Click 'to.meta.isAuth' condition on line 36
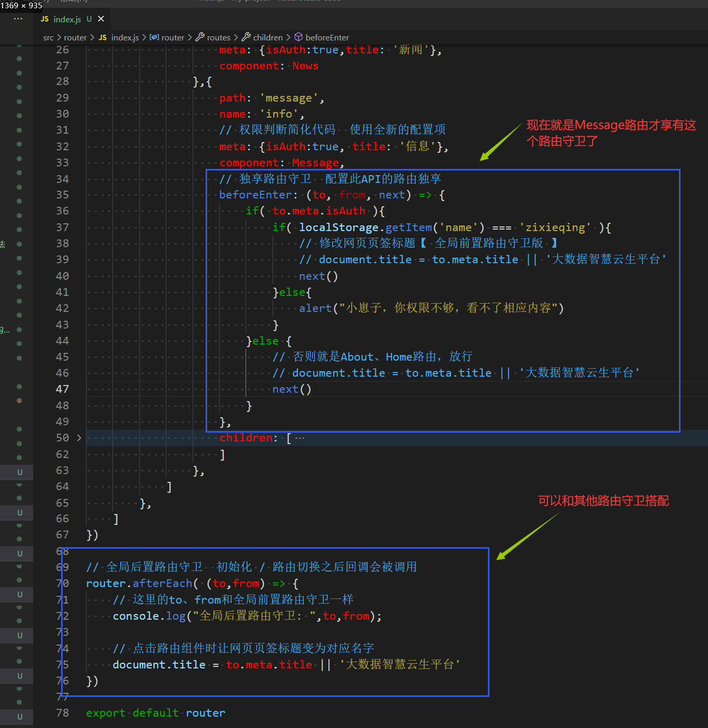708x728 pixels. 319,211
